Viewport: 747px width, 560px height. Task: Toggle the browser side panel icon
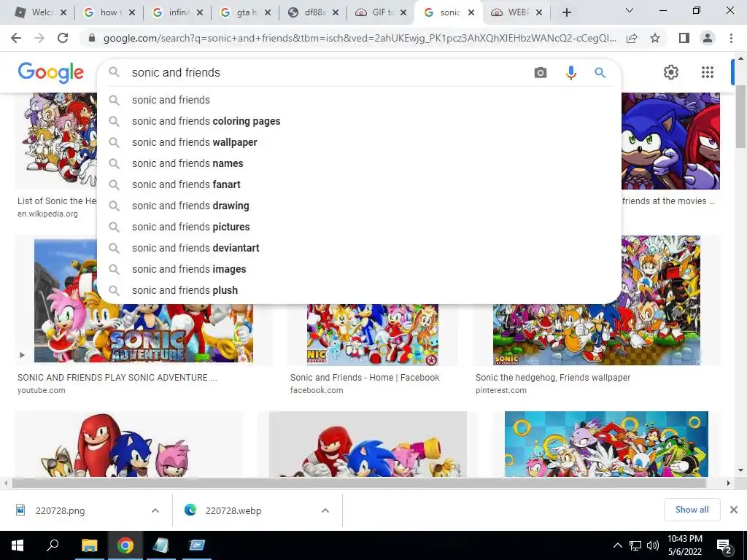click(684, 38)
